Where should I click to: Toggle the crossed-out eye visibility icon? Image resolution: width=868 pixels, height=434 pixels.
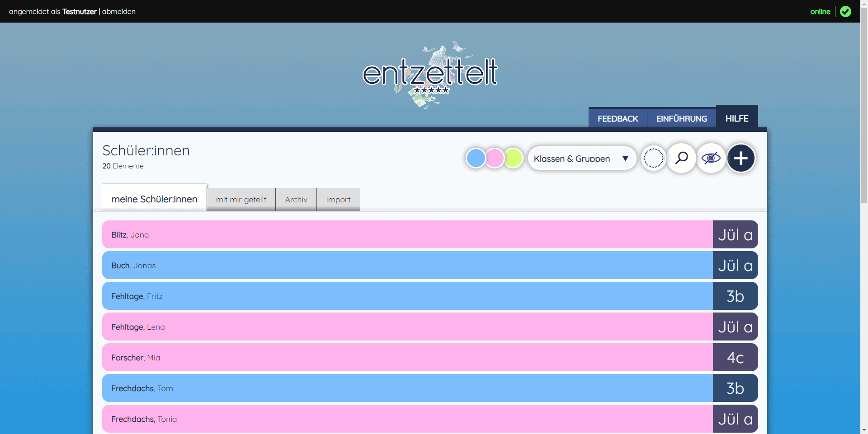[x=711, y=158]
